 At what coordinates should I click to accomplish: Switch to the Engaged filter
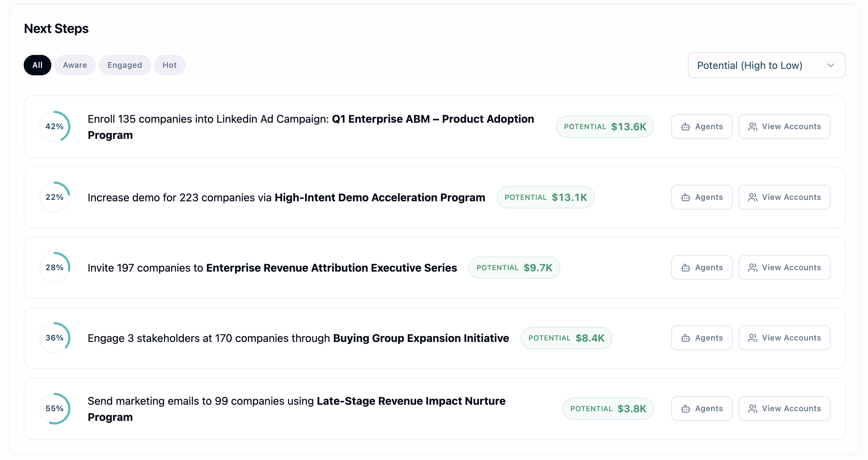pyautogui.click(x=125, y=65)
